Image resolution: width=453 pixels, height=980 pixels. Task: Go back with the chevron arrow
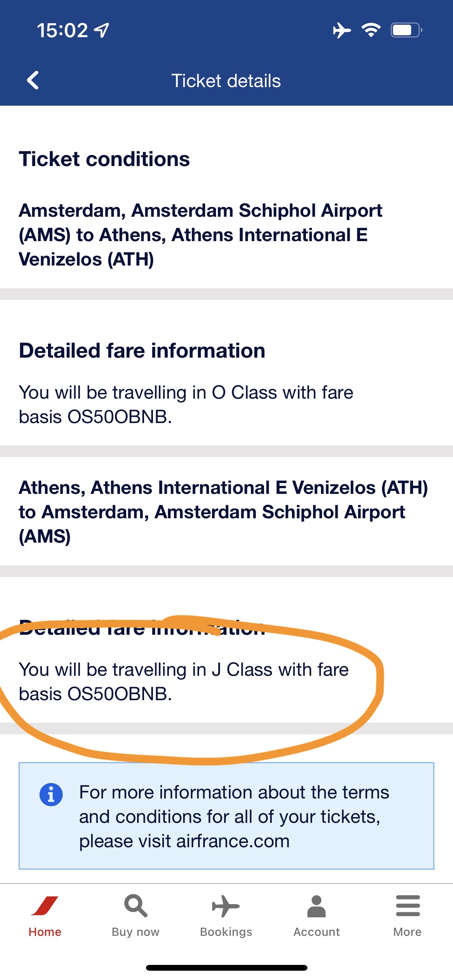tap(33, 81)
